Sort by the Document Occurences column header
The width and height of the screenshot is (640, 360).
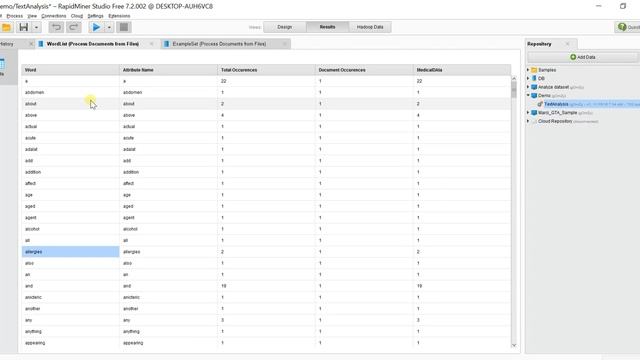point(364,70)
